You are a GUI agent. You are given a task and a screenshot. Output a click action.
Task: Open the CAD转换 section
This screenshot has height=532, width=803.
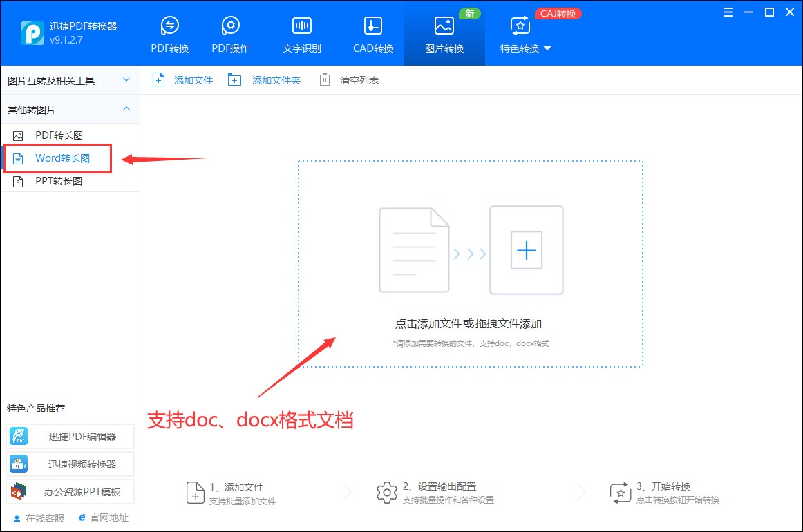[x=373, y=35]
